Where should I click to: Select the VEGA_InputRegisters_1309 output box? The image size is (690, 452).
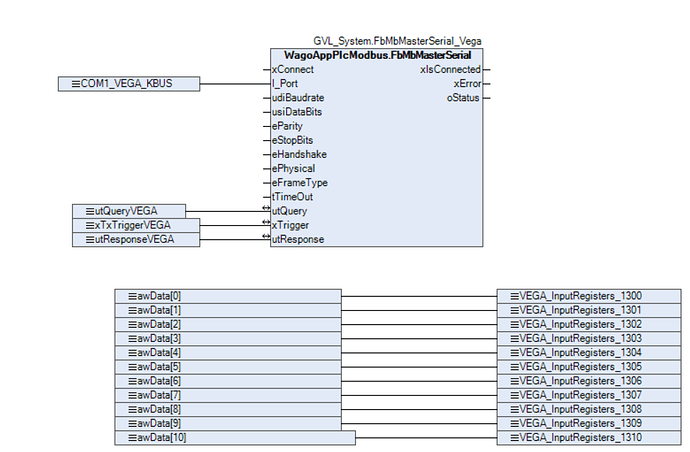(x=589, y=423)
